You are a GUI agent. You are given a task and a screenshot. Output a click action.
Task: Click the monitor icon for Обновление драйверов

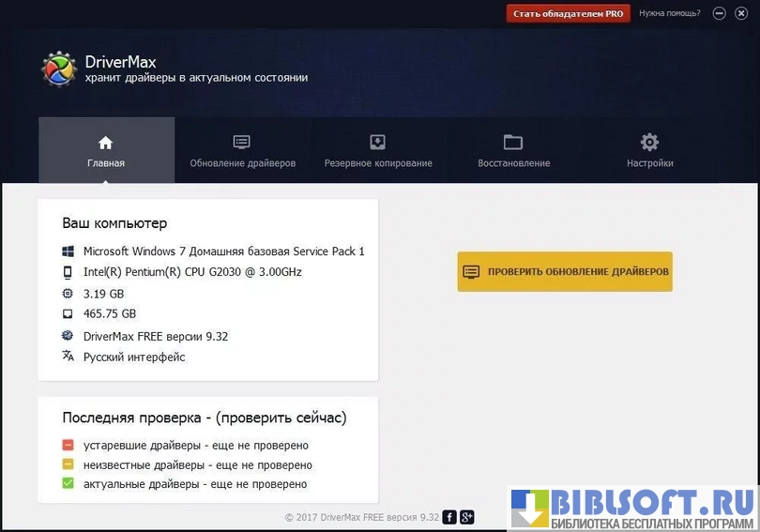tap(242, 143)
